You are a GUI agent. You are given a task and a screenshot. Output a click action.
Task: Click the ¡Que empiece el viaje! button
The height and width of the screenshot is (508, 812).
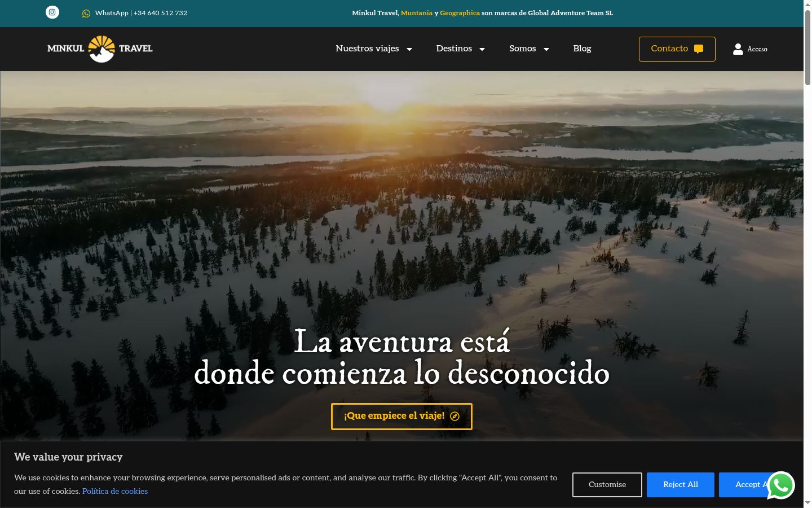click(x=401, y=416)
